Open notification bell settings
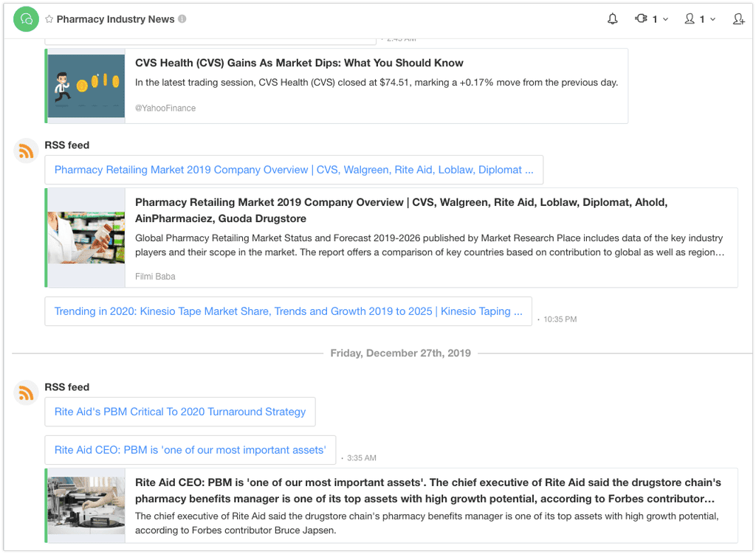This screenshot has height=554, width=756. (612, 18)
